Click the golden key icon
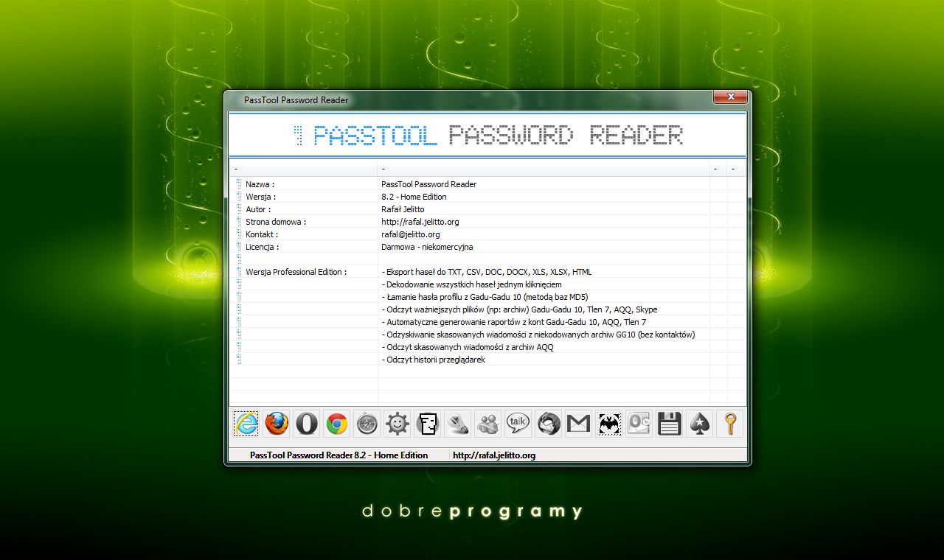 pyautogui.click(x=730, y=424)
